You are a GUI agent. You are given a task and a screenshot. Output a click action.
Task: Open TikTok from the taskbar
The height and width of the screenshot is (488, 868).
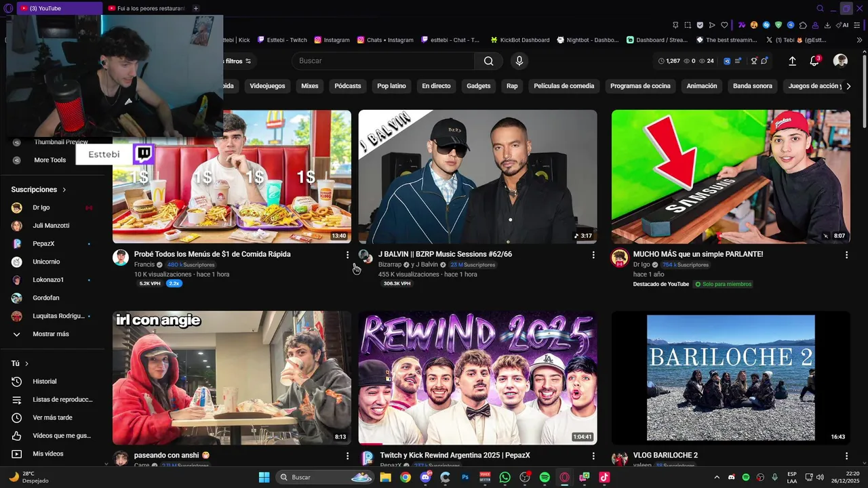[x=604, y=477]
